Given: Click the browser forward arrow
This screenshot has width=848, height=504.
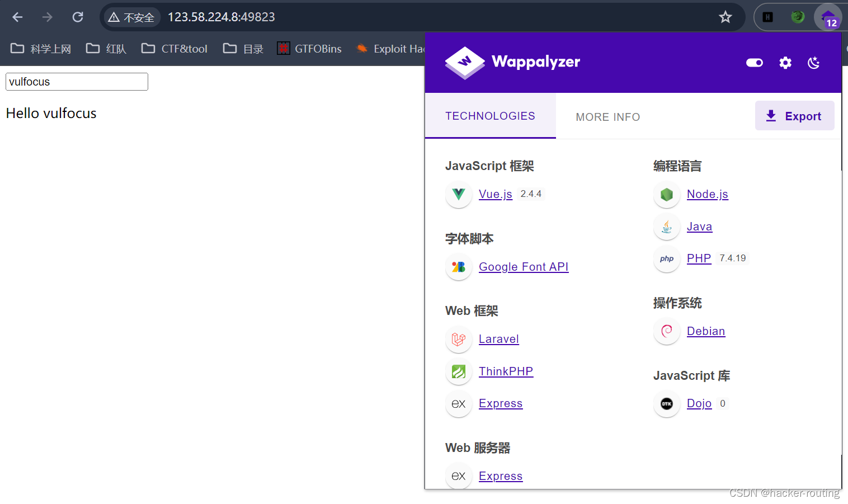Looking at the screenshot, I should tap(48, 17).
